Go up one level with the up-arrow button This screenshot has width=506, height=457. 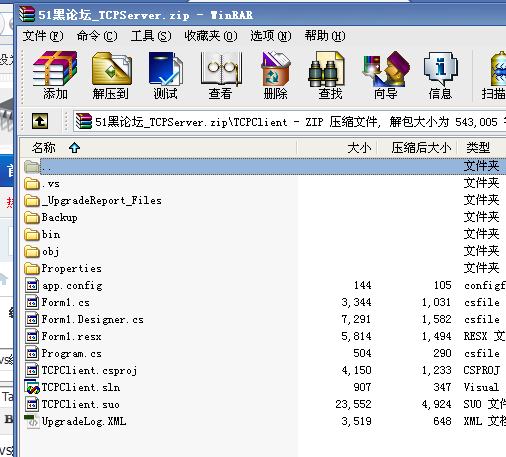(x=40, y=121)
